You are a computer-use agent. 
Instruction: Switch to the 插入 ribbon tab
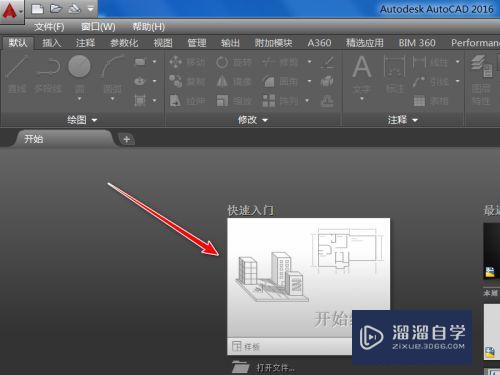tap(52, 43)
